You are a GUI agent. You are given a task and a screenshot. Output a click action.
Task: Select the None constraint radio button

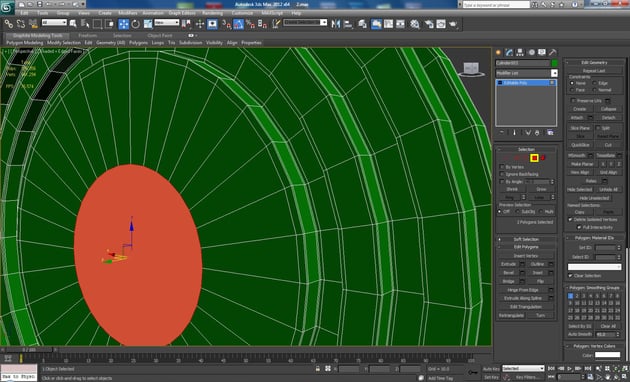click(572, 83)
